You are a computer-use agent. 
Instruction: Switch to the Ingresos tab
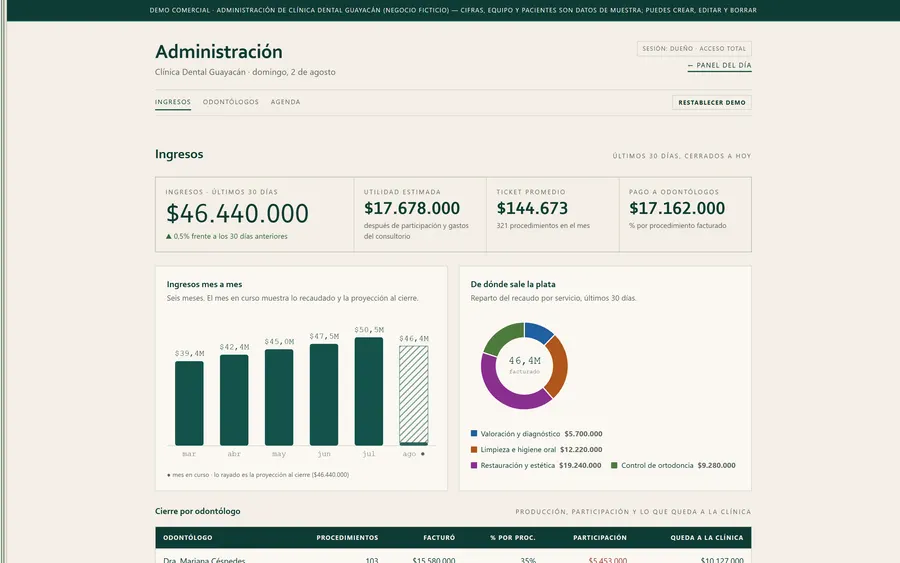(x=173, y=102)
